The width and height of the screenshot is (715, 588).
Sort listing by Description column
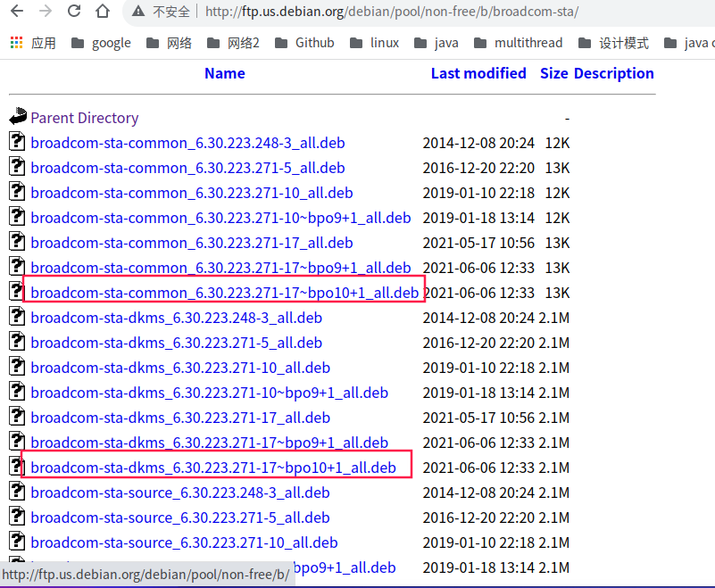pyautogui.click(x=613, y=73)
